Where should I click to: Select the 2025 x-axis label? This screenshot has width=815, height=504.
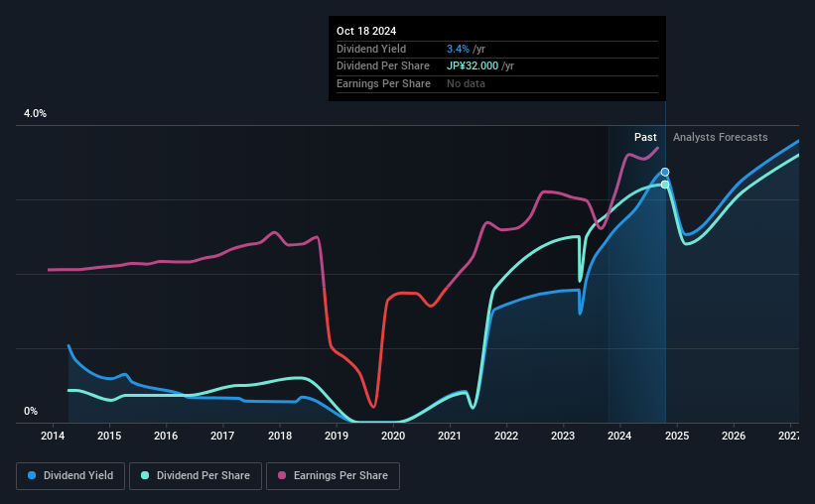coord(677,436)
